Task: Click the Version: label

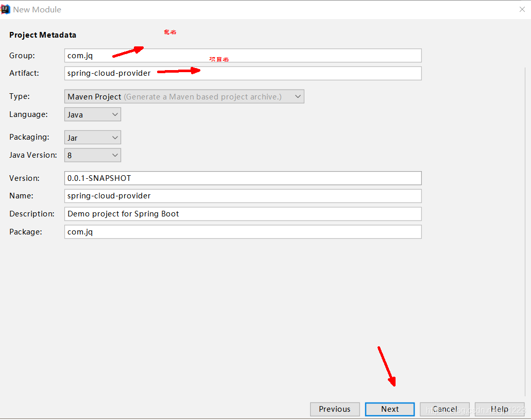Action: point(24,178)
